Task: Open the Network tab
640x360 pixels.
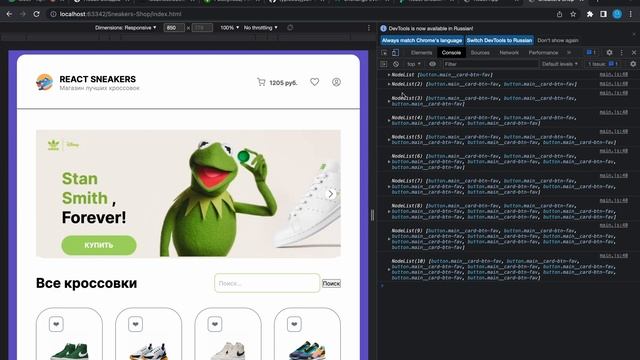Action: 509,53
